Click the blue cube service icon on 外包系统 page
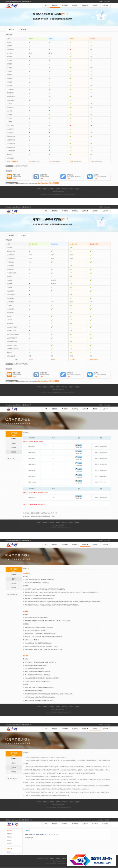Screen dimensions: 118x868 [x=36, y=374]
